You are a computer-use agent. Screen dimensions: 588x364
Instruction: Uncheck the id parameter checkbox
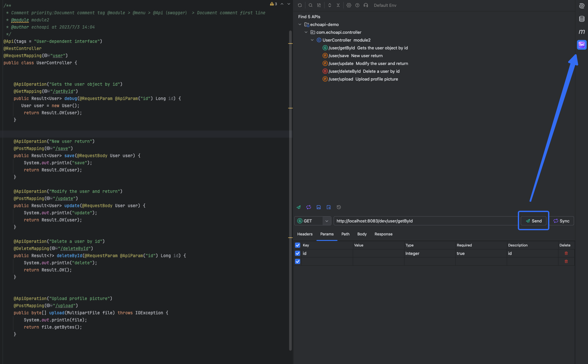pyautogui.click(x=298, y=253)
